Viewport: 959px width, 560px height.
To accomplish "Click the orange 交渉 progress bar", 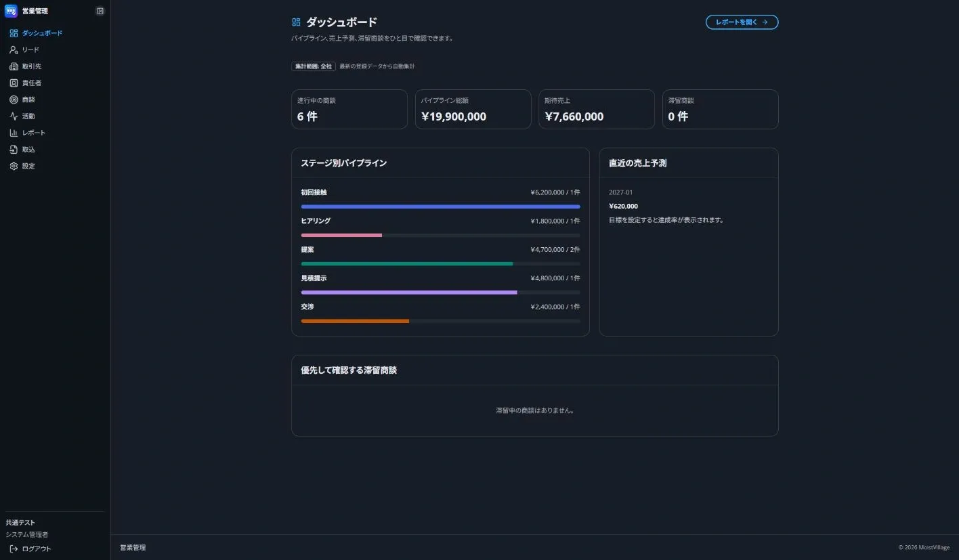I will (355, 321).
